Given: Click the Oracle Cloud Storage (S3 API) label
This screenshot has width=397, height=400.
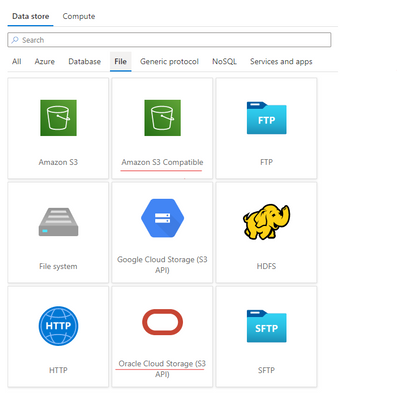Looking at the screenshot, I should click(x=162, y=369).
